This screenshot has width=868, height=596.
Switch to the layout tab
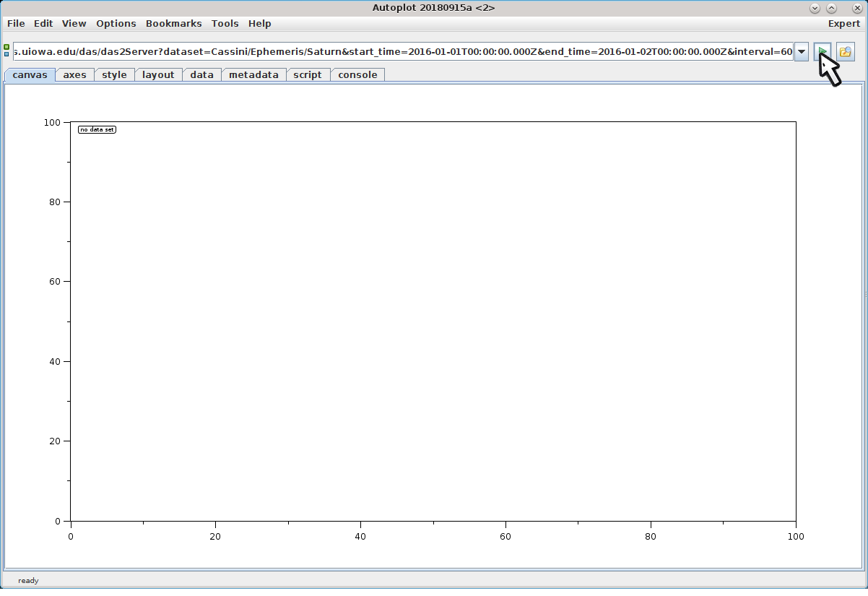(x=158, y=75)
